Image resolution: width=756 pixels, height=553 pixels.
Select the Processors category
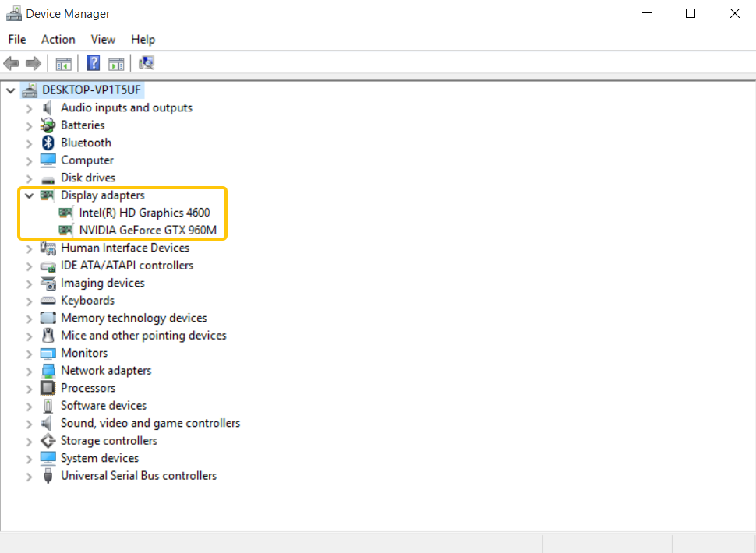pyautogui.click(x=88, y=387)
